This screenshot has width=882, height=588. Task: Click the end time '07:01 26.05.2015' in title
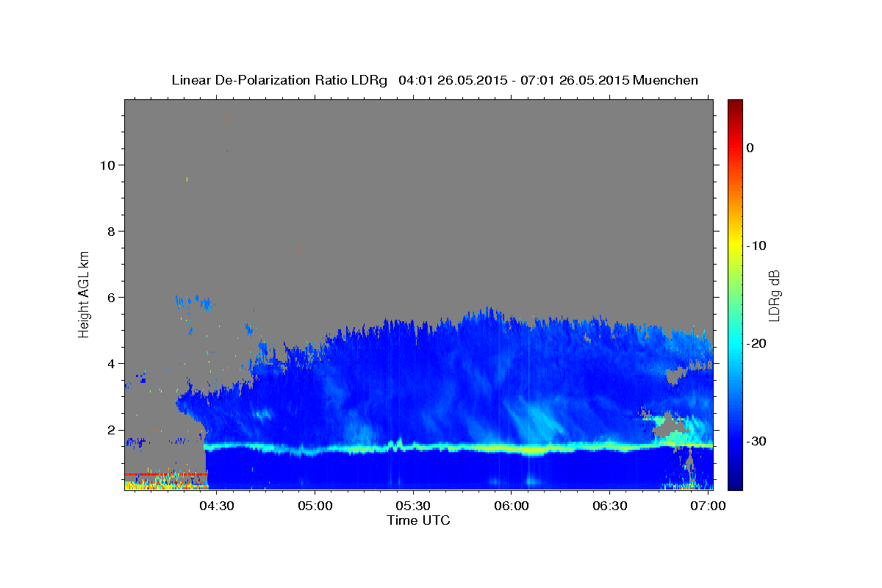[x=573, y=80]
